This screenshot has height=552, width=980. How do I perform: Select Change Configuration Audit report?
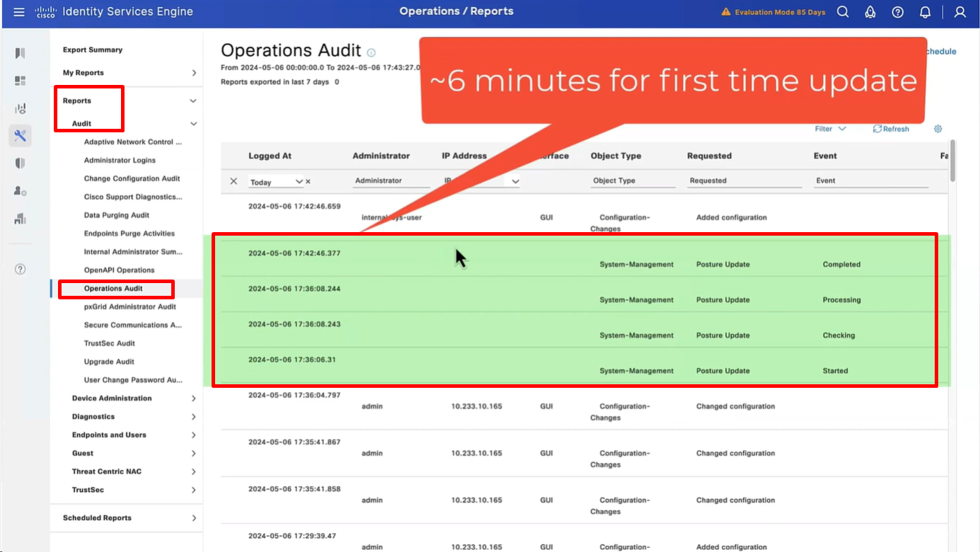(132, 179)
